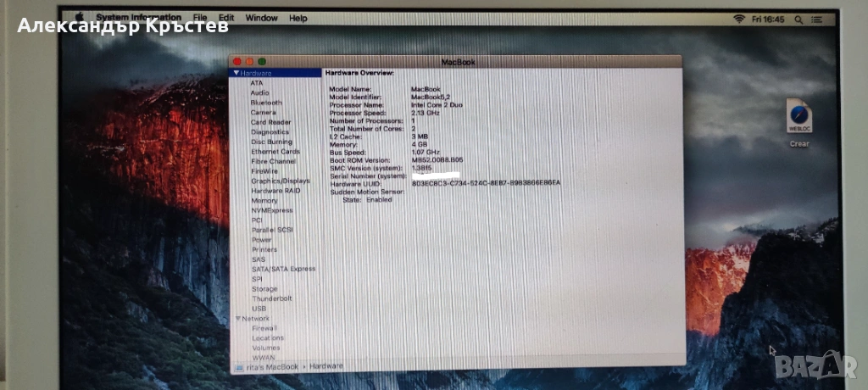Select Volumes under Network
Image resolution: width=868 pixels, height=390 pixels.
pos(266,348)
